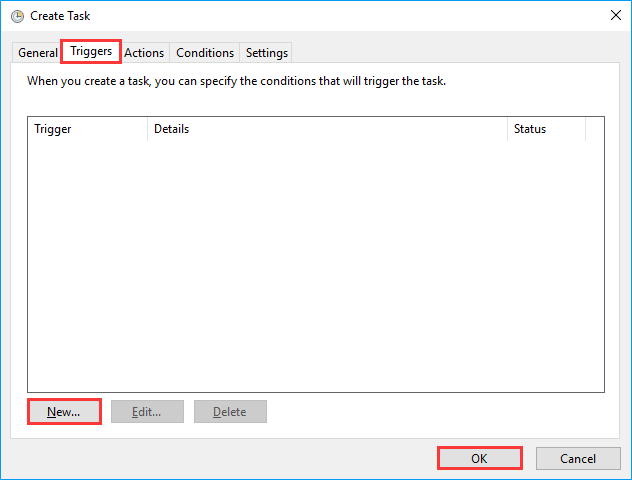The width and height of the screenshot is (632, 480).
Task: Click the Create Task clock icon
Action: point(17,16)
